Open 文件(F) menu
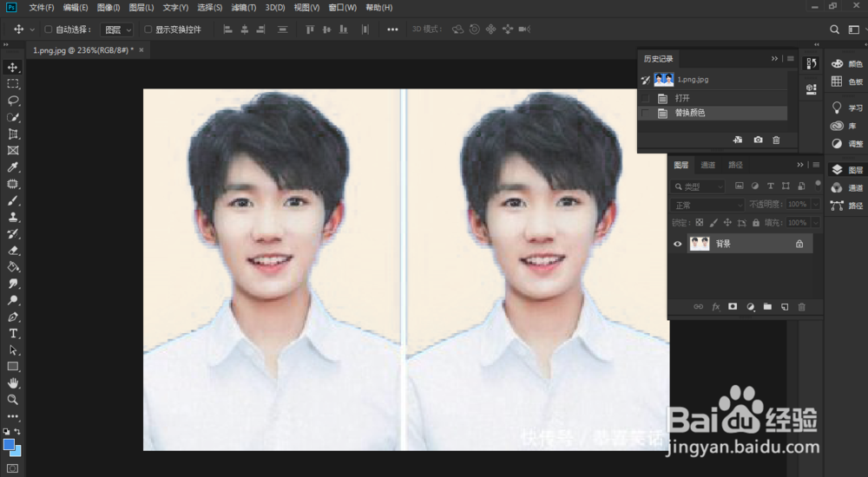Screen dimensions: 868x477 click(42, 8)
